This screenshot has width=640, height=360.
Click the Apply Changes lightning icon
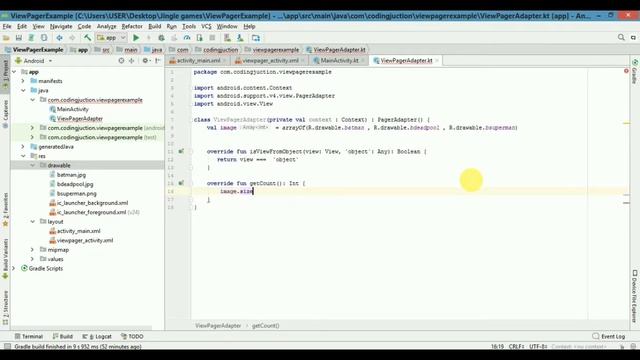click(149, 38)
